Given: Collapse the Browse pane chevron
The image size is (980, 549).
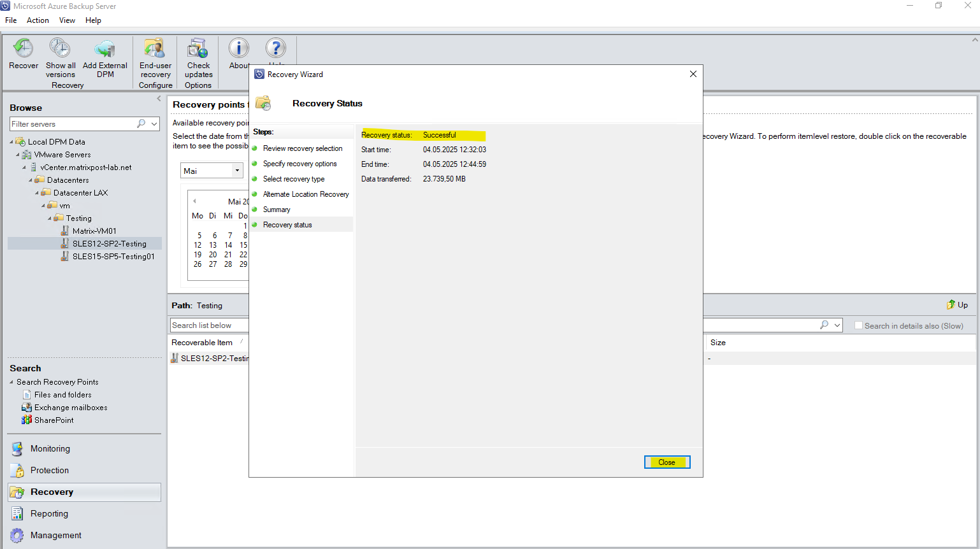Looking at the screenshot, I should coord(159,99).
